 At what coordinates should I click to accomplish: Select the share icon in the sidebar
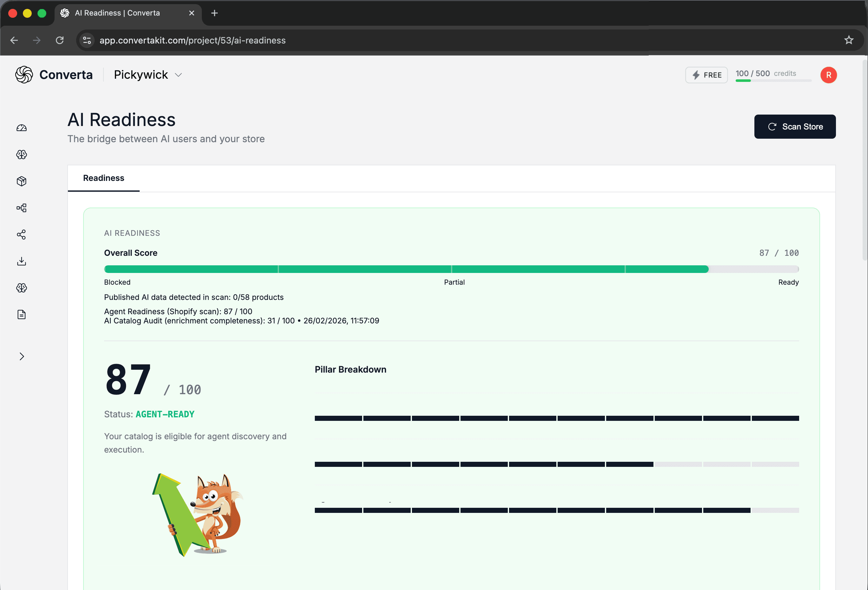click(21, 235)
